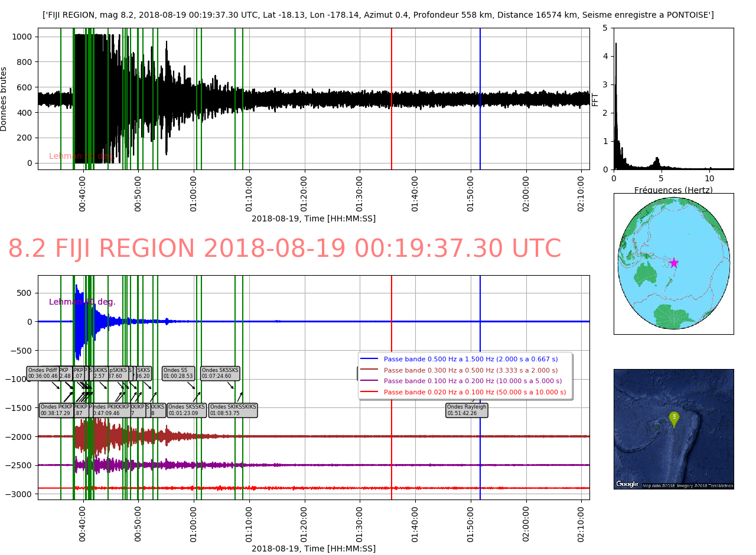756x555 pixels.
Task: Click the Ondes Rayleigh annotation label
Action: point(467,410)
